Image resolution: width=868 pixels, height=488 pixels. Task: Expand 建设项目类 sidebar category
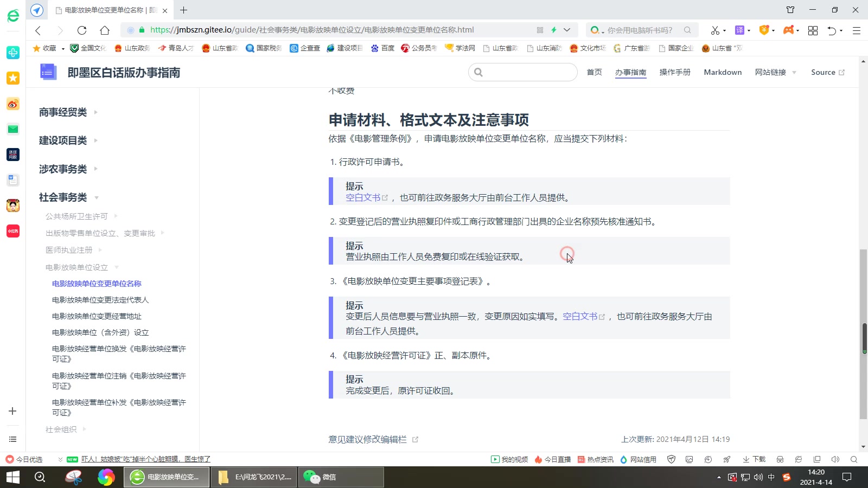pyautogui.click(x=68, y=140)
